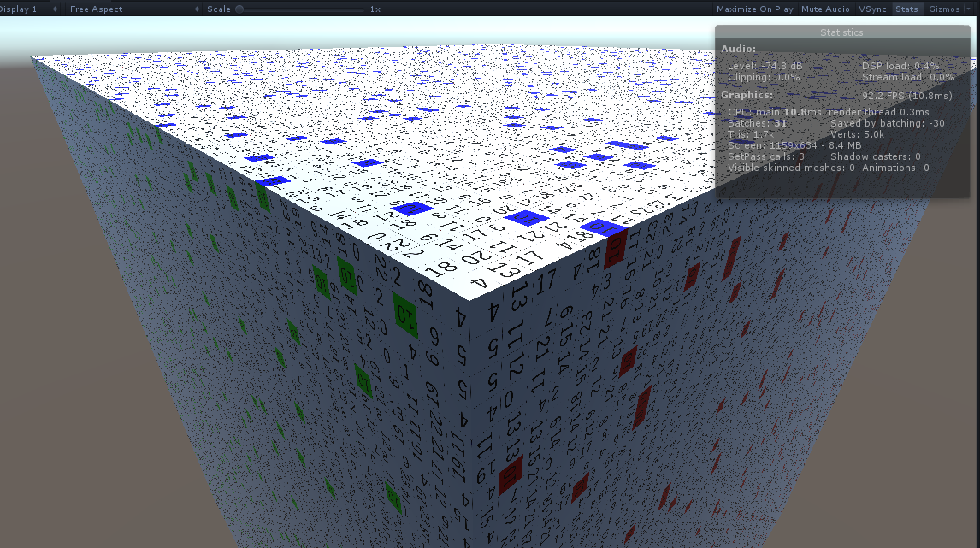
Task: Click the 92.2 FPS (10.8ms) readout
Action: [906, 96]
